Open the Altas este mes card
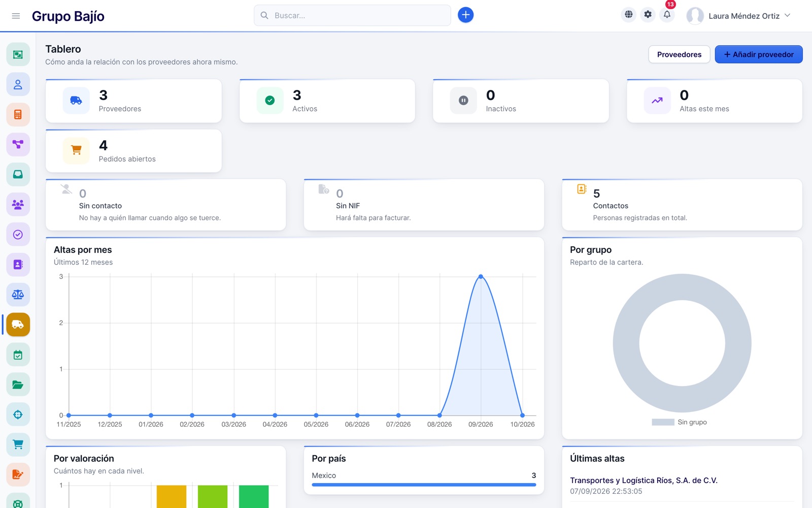The height and width of the screenshot is (508, 812). [715, 101]
